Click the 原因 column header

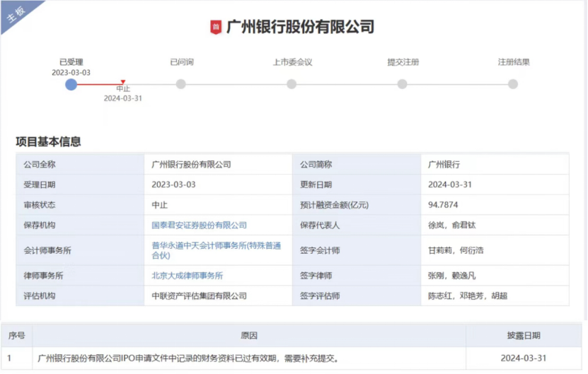[249, 335]
